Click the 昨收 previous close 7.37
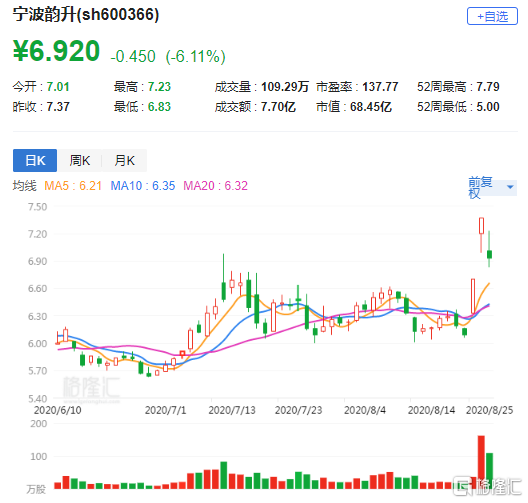The image size is (528, 503). pyautogui.click(x=58, y=107)
